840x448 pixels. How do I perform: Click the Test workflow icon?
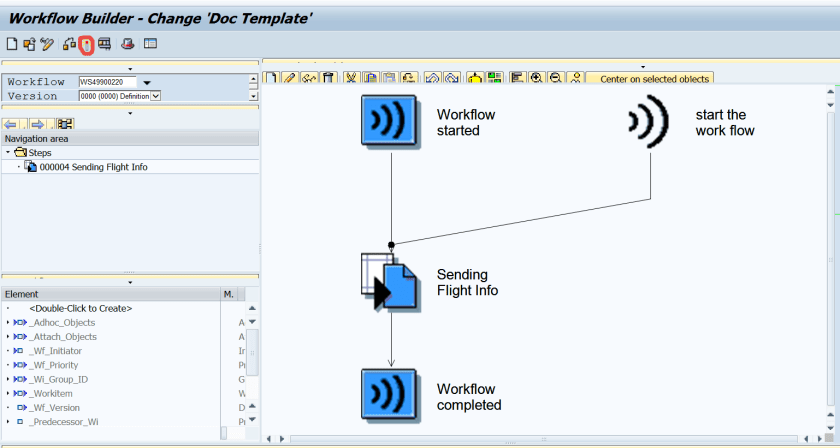tap(104, 44)
